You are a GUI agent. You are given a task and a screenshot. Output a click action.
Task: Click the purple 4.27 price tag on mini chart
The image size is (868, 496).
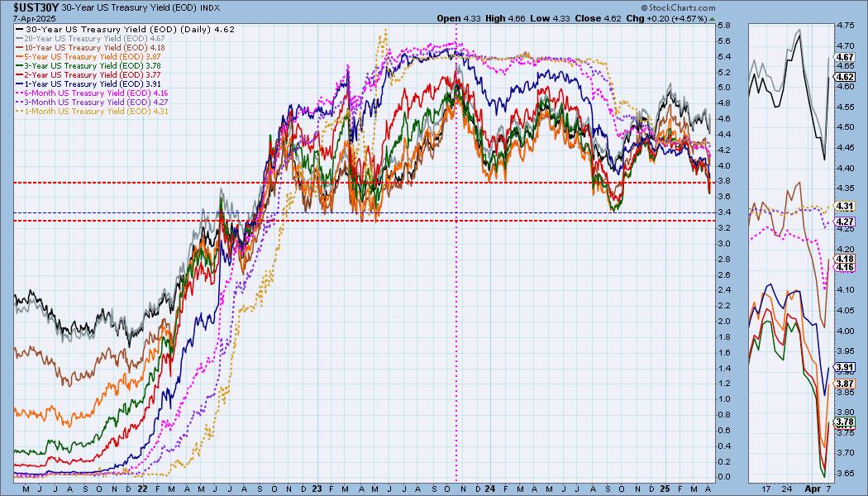click(846, 222)
